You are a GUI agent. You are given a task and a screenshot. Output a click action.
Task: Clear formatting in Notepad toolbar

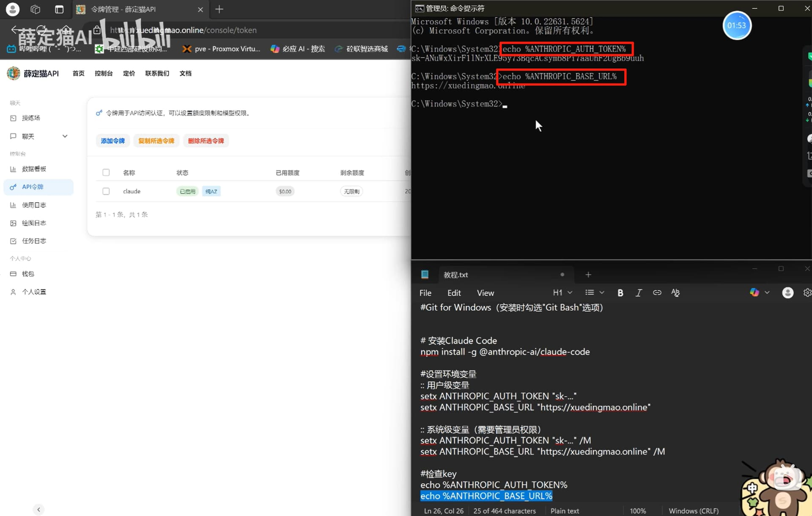675,292
